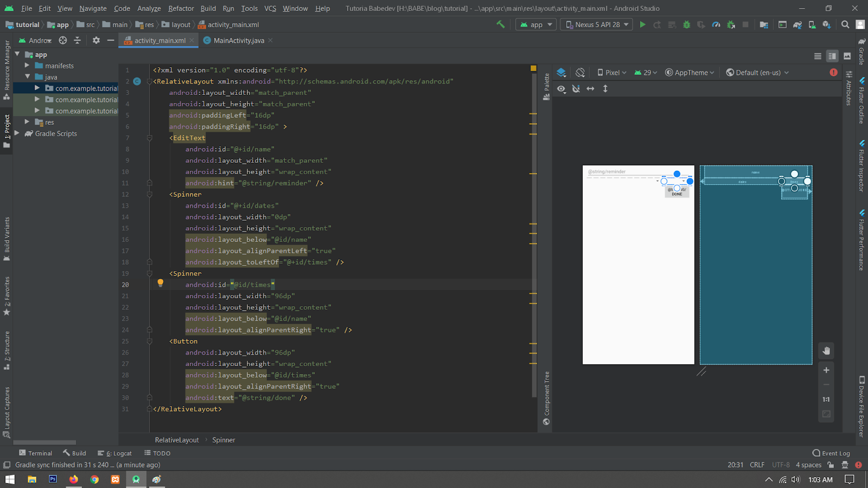
Task: Hide the Project tool window
Action: click(111, 40)
